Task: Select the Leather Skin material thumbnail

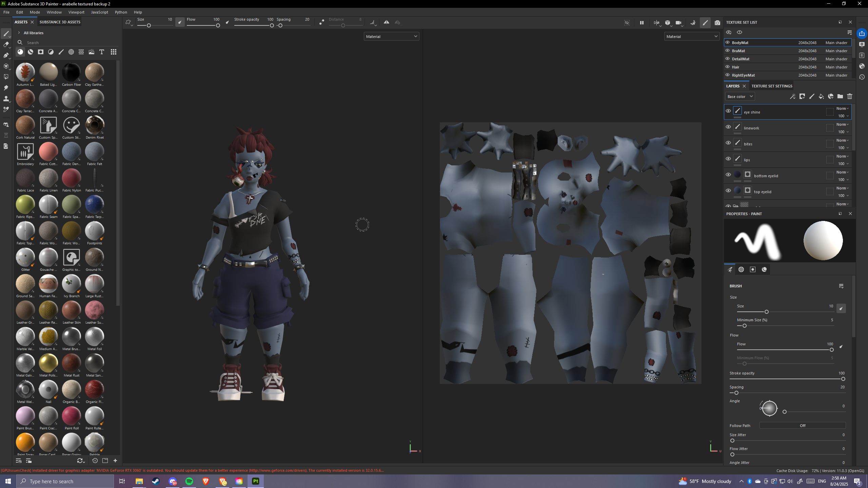Action: 72,310
